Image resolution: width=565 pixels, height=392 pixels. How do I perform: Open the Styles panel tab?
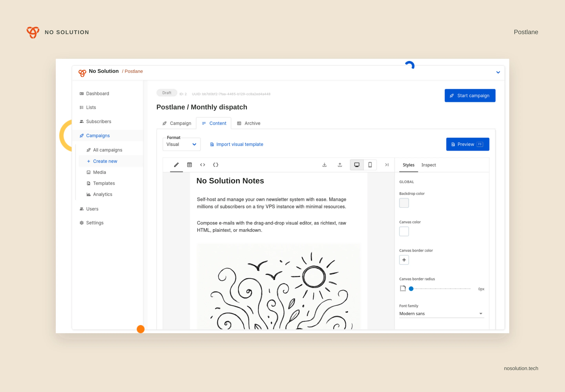point(408,165)
